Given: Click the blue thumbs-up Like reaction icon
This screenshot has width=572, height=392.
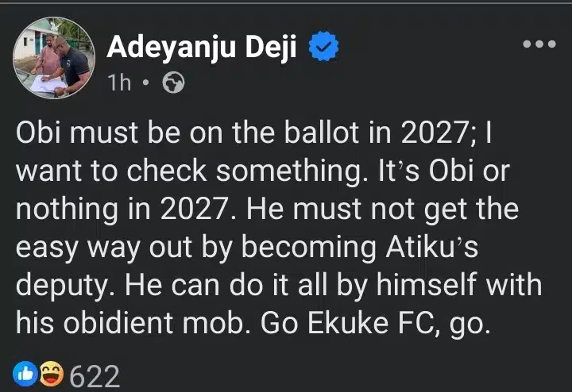Looking at the screenshot, I should [26, 375].
